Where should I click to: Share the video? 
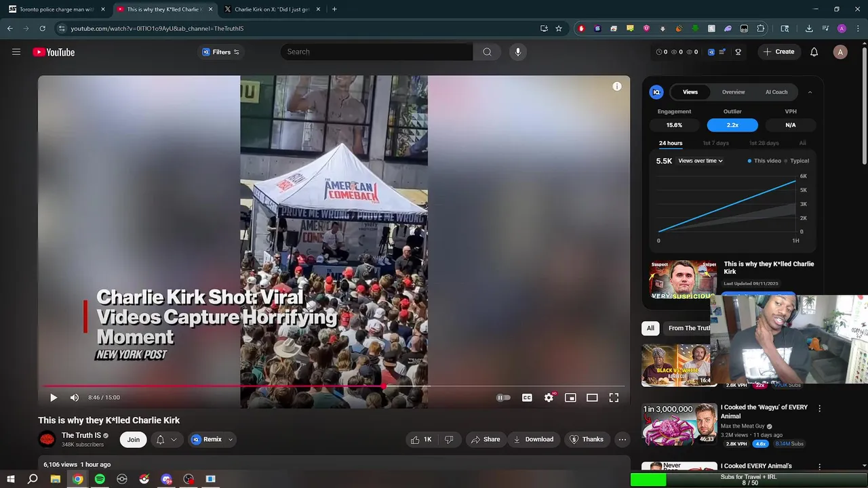tap(486, 439)
